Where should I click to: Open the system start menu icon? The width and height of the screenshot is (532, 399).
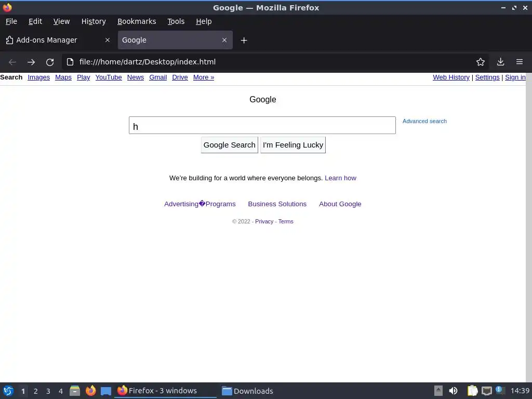8,391
